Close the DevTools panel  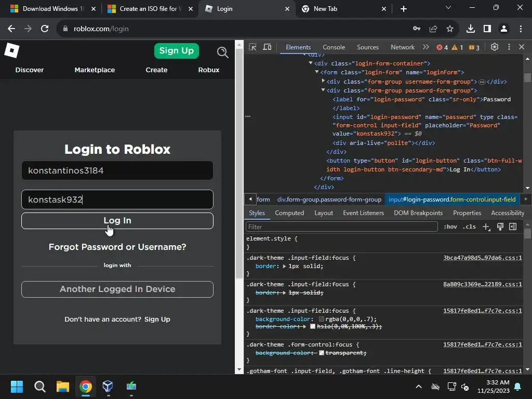pos(522,47)
